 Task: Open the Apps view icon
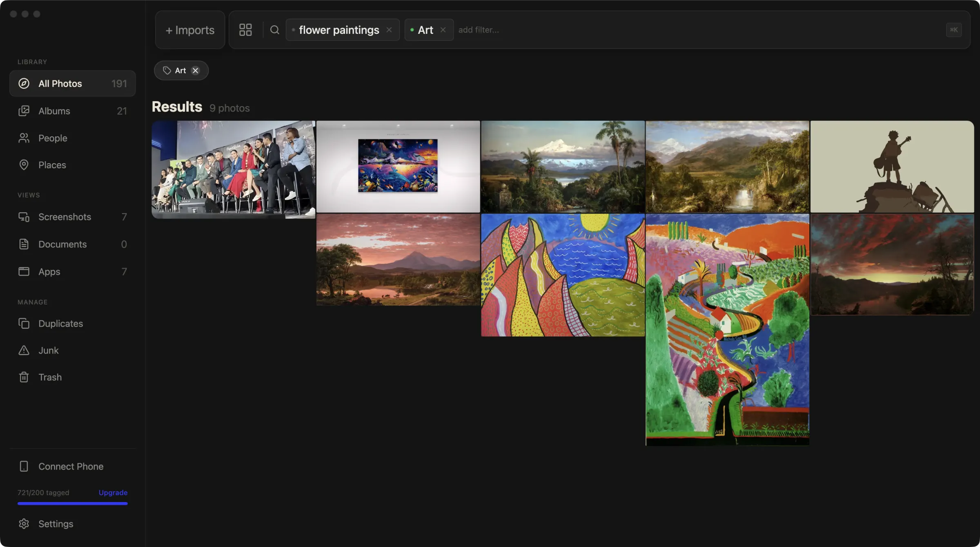coord(24,271)
